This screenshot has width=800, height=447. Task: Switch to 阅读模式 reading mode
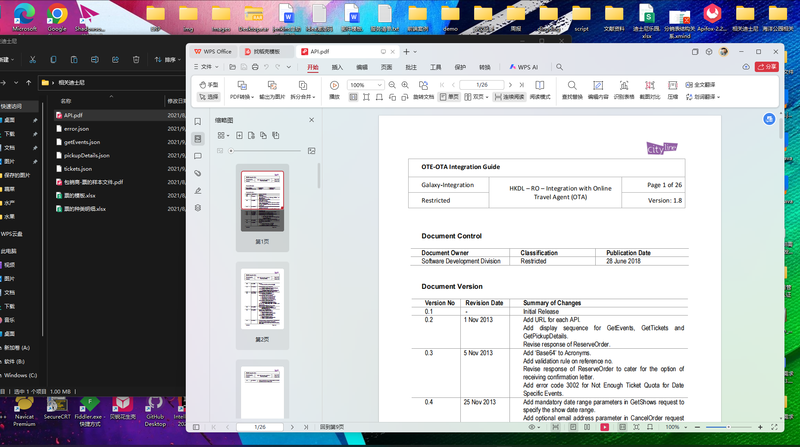point(540,90)
